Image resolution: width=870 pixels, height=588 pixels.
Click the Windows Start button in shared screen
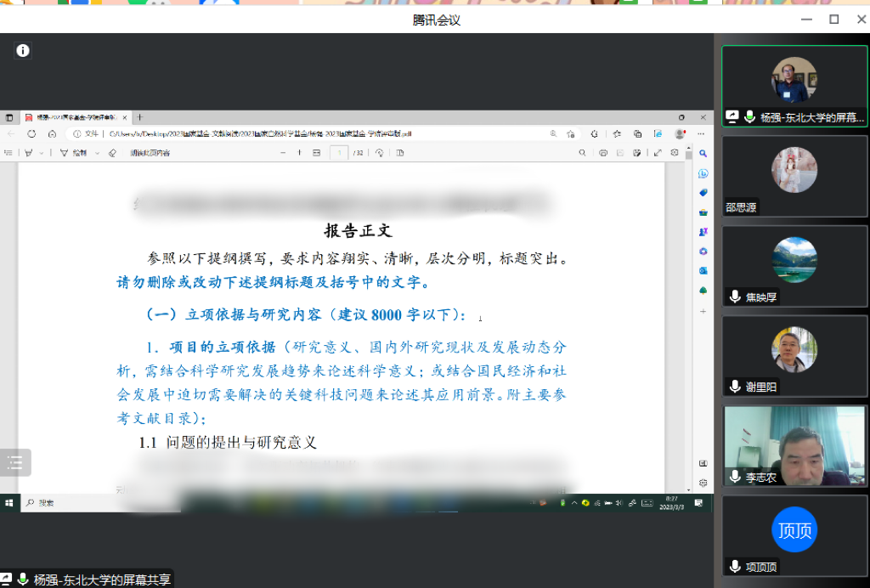coord(9,503)
